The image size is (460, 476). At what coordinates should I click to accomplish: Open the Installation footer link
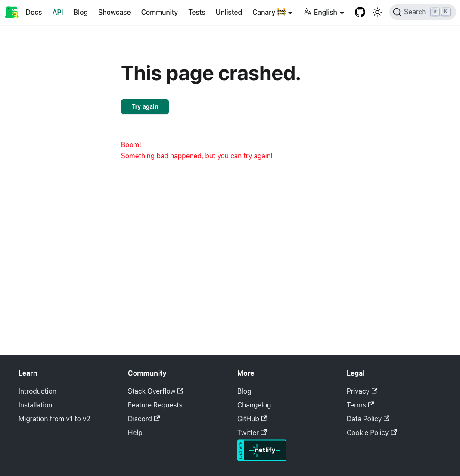point(35,405)
